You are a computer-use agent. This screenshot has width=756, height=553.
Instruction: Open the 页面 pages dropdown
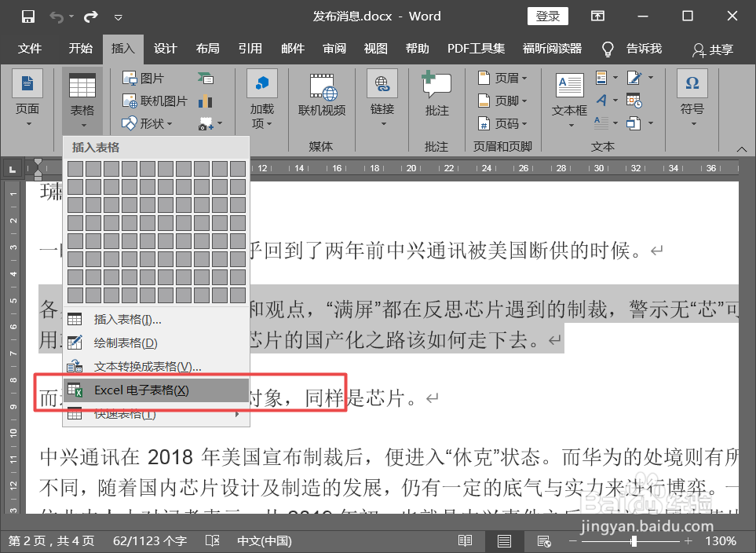coord(27,100)
